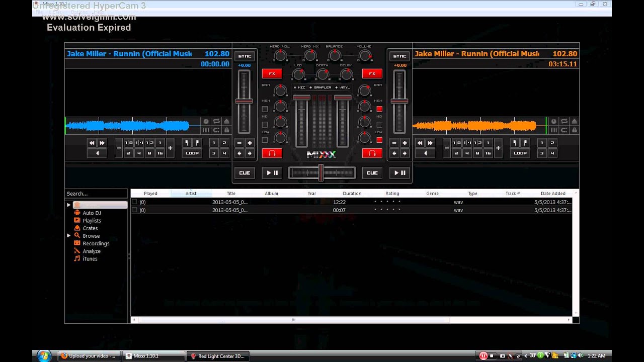Enable FX on left channel
Image resolution: width=644 pixels, height=362 pixels.
click(272, 73)
